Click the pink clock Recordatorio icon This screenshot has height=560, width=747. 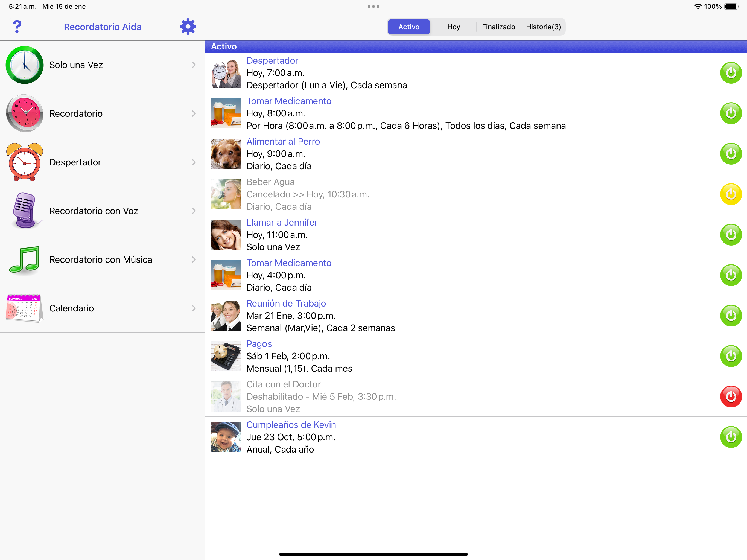coord(24,113)
